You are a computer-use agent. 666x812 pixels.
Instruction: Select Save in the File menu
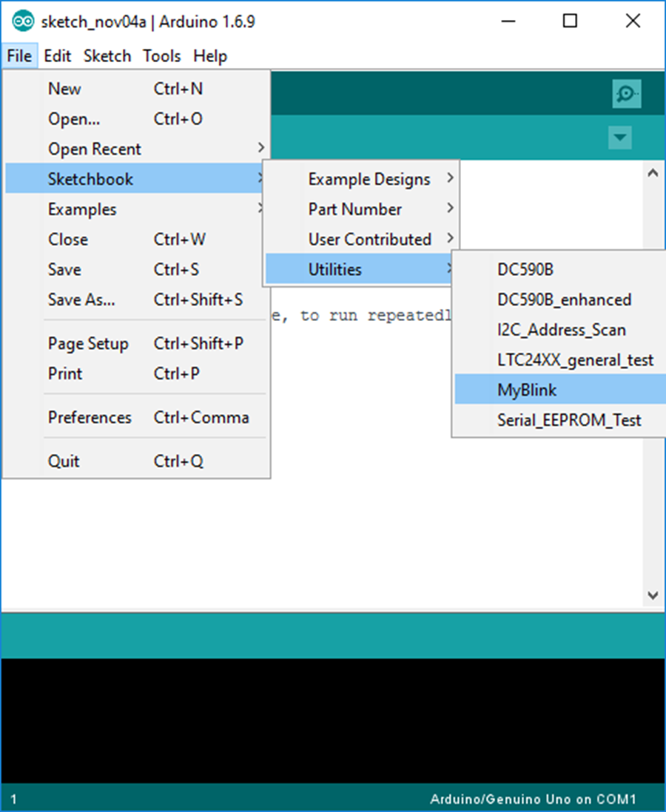tap(135, 269)
